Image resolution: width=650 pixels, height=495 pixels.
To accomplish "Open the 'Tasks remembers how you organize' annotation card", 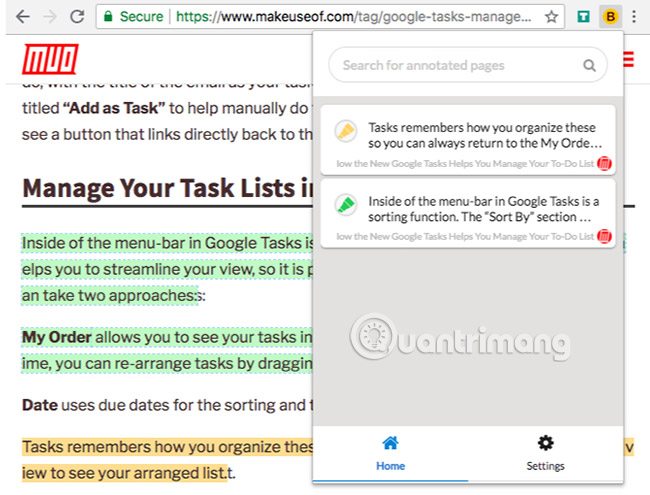I will click(468, 140).
